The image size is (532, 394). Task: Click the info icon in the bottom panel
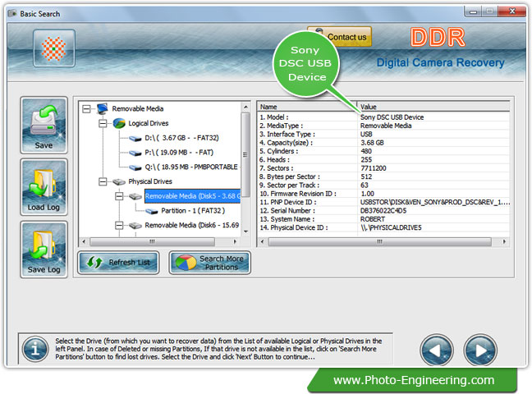(x=35, y=349)
